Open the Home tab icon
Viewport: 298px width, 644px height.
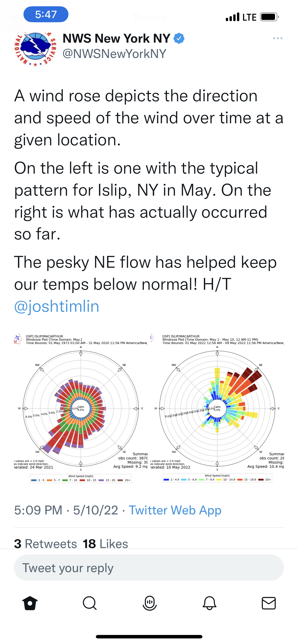pos(30,603)
